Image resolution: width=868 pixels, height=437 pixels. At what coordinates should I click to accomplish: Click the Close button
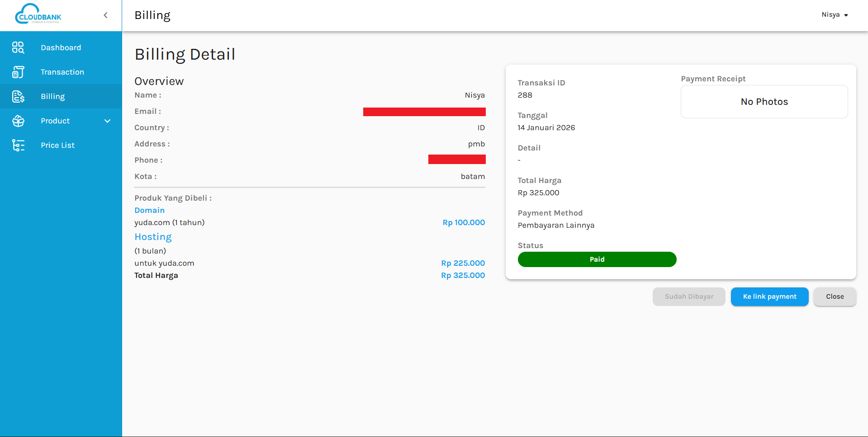point(835,296)
